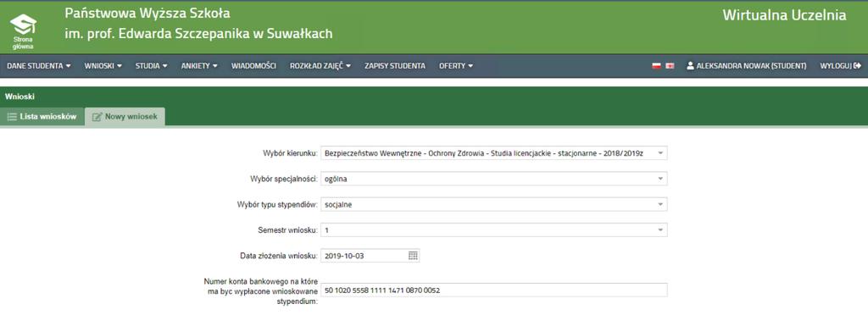Open the Dane studenta menu
The height and width of the screenshot is (315, 868).
tap(39, 66)
